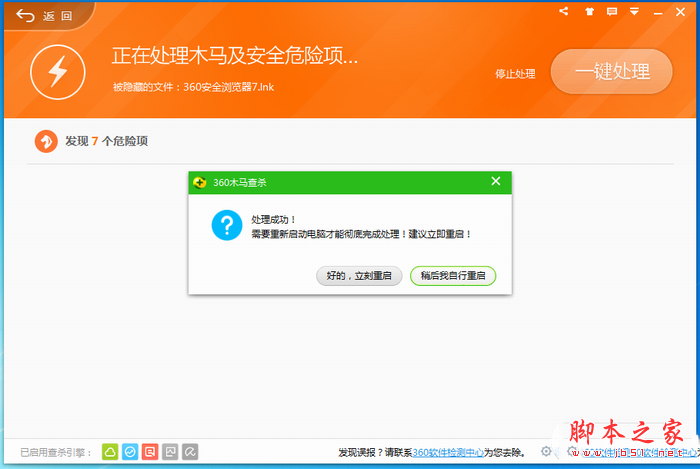The width and height of the screenshot is (700, 469).
Task: Go back using the 返回 arrow
Action: (x=44, y=16)
